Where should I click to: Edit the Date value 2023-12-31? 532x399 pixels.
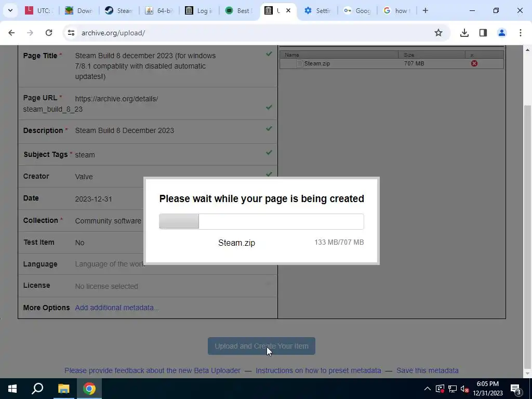coord(94,199)
